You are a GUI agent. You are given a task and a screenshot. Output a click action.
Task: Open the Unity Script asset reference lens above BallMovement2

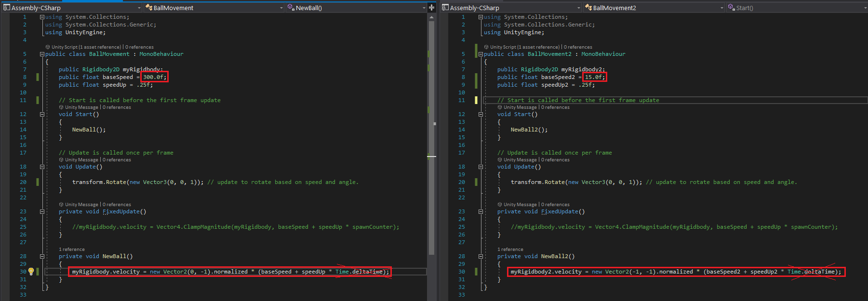(522, 47)
